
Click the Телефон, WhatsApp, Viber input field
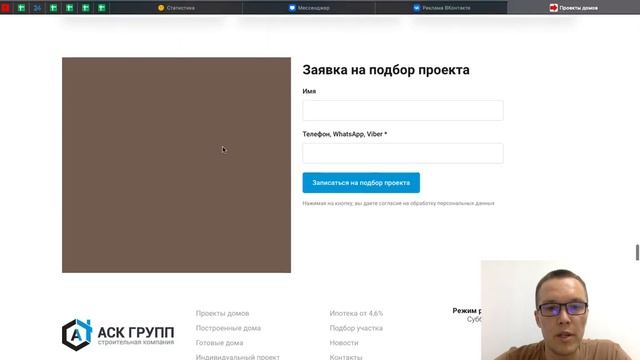tap(403, 153)
